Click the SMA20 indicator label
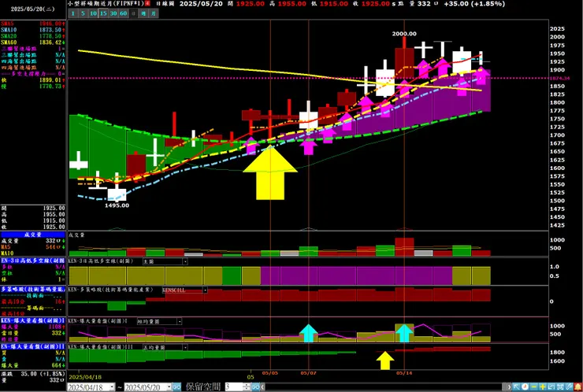The width and height of the screenshot is (583, 392). [x=8, y=36]
